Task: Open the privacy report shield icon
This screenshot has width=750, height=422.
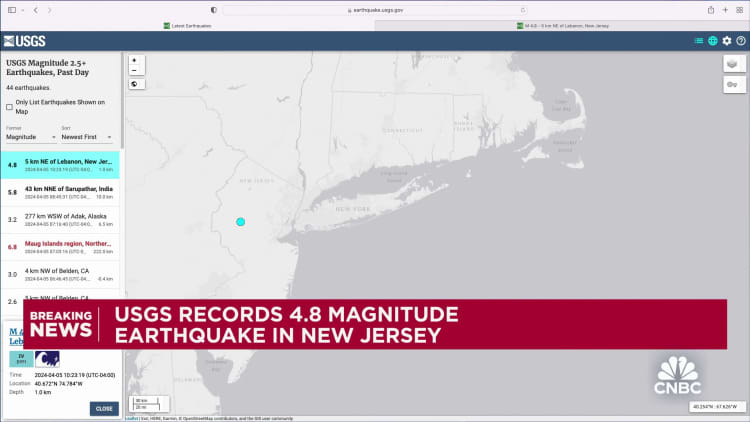Action: (214, 10)
